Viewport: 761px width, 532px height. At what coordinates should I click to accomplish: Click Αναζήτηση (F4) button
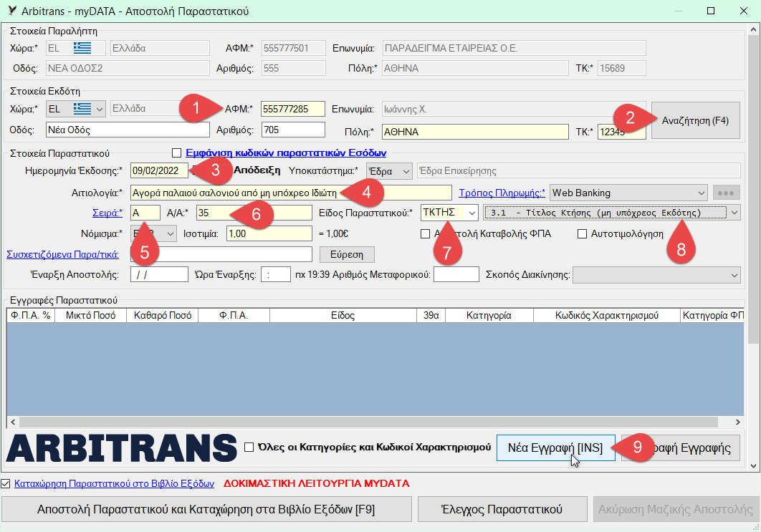point(696,120)
